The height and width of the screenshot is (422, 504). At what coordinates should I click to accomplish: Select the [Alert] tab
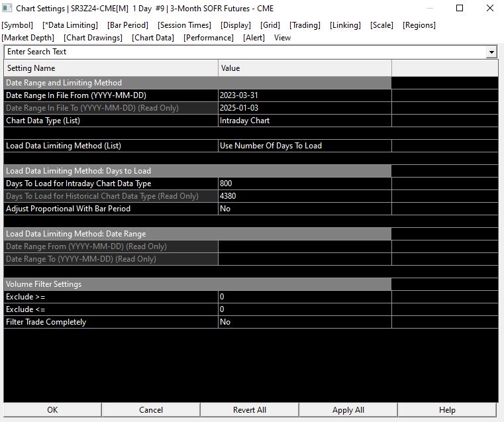click(x=254, y=38)
